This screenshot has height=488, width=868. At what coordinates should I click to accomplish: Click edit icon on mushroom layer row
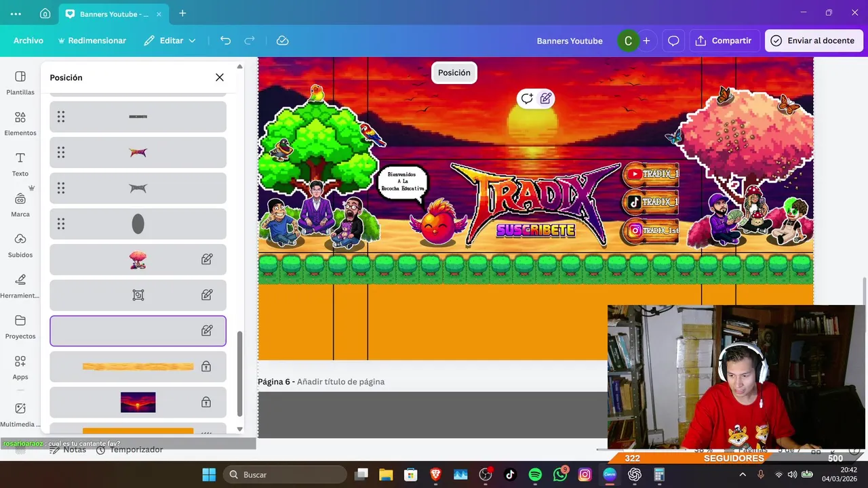(207, 259)
